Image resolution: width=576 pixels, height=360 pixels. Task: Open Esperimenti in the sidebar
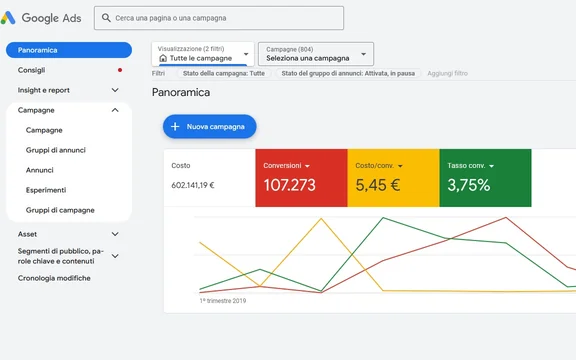coord(46,190)
